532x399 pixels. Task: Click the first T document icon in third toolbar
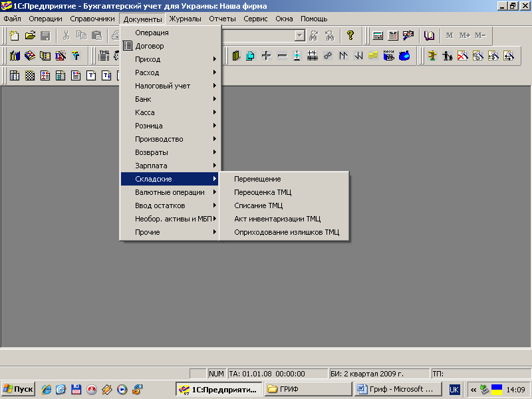pyautogui.click(x=91, y=75)
